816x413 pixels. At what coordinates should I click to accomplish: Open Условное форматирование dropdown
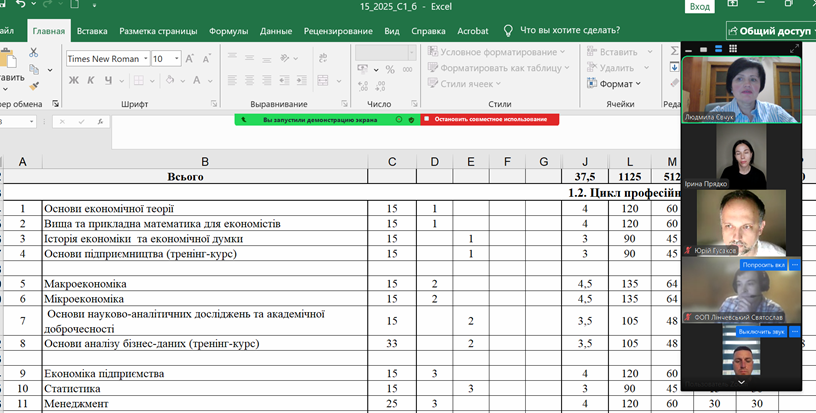tap(496, 52)
